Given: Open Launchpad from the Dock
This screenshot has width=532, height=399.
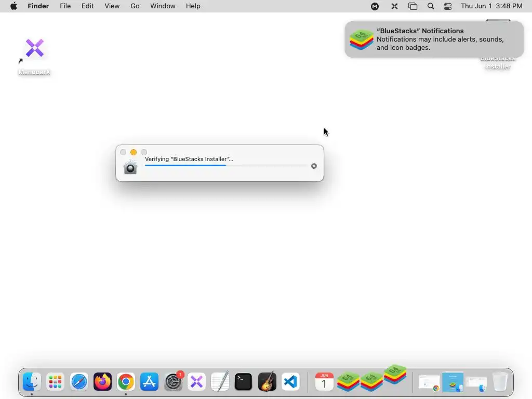Looking at the screenshot, I should tap(55, 382).
